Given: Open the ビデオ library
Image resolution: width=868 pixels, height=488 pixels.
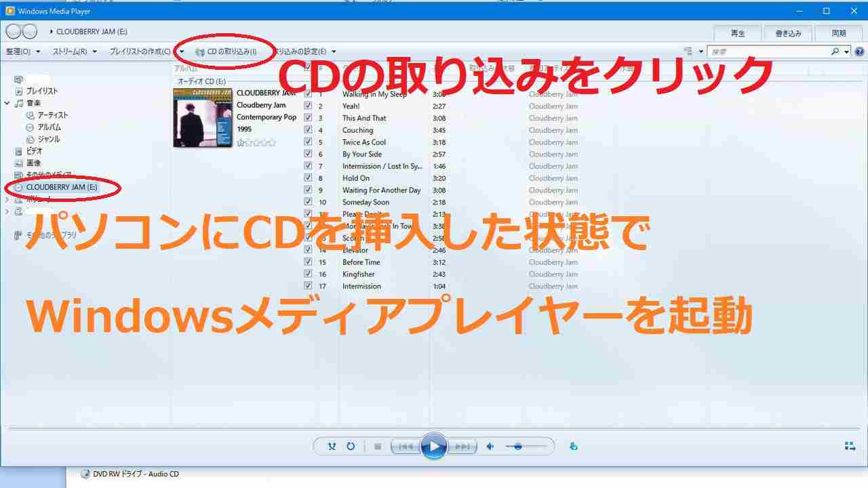Looking at the screenshot, I should click(x=34, y=151).
